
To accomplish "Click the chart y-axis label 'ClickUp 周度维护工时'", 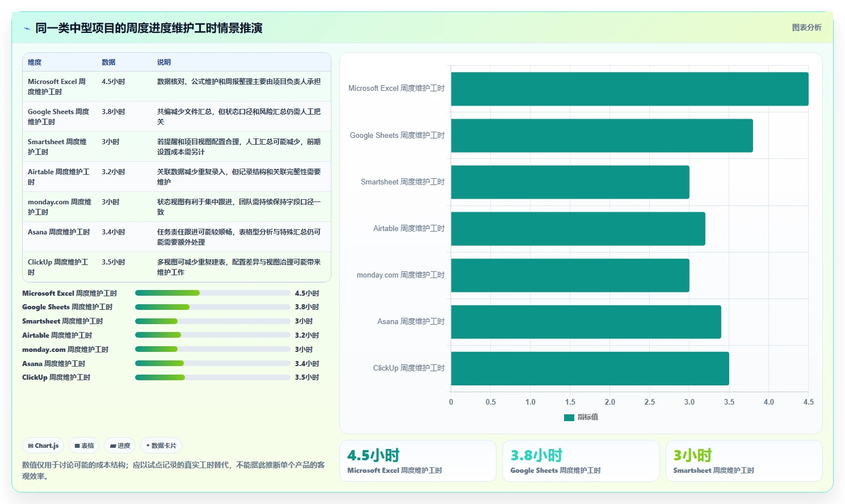I will (409, 368).
